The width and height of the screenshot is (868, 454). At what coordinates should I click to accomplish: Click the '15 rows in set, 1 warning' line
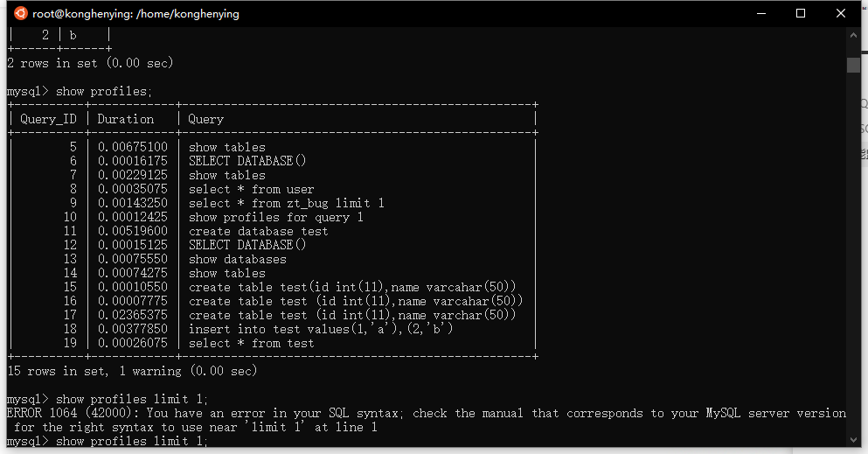coord(132,371)
